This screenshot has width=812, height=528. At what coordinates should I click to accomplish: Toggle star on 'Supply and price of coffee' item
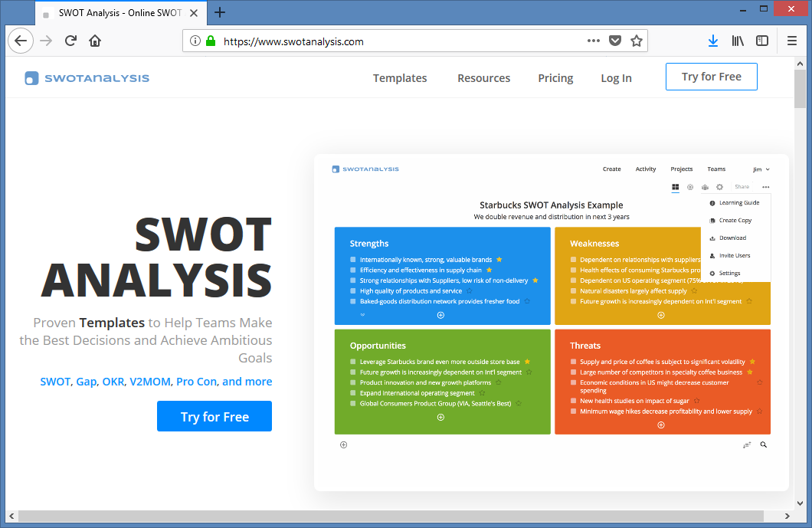pos(752,362)
